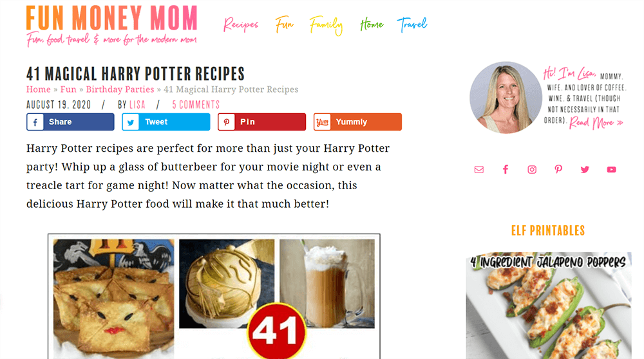Open the Fun navigation menu
This screenshot has width=644, height=359.
coord(284,24)
